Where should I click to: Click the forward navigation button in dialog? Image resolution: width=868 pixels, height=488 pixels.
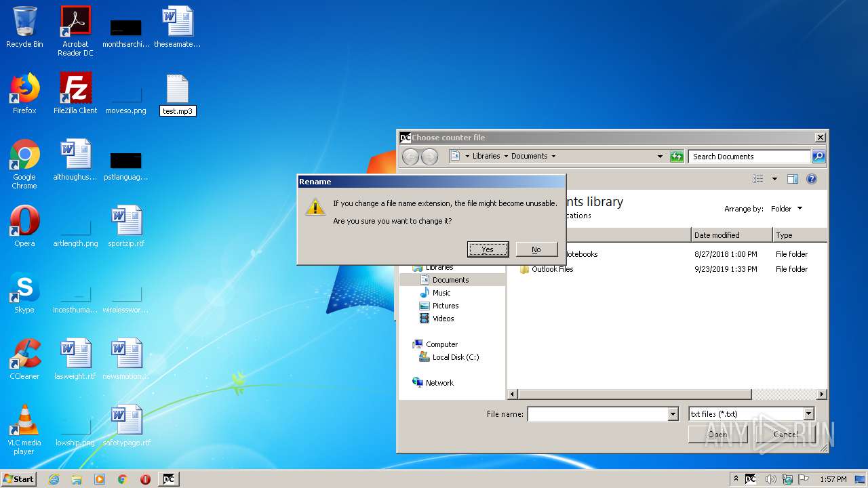429,157
